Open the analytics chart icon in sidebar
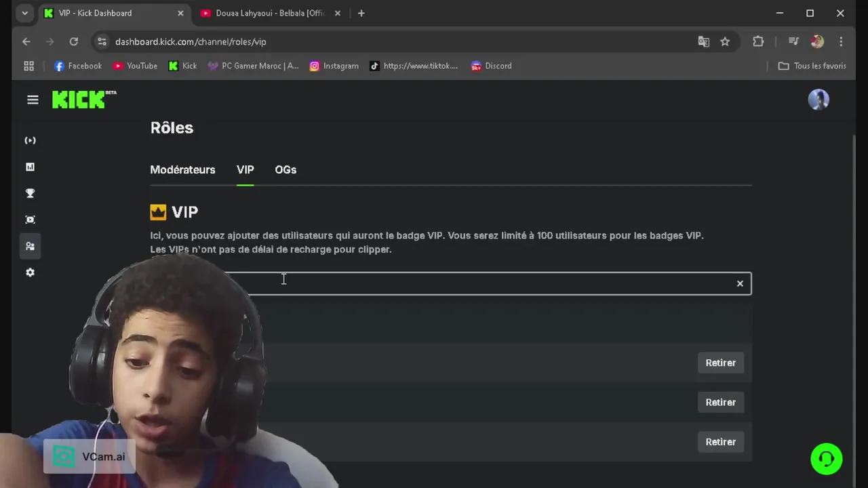 coord(30,167)
